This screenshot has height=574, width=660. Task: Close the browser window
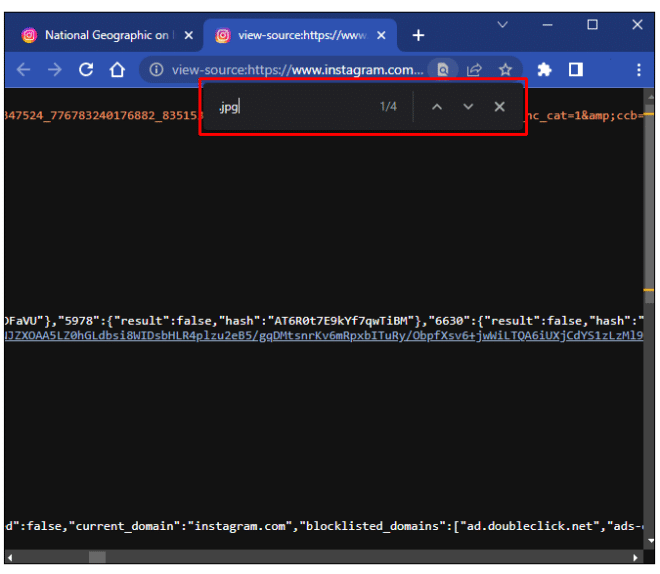637,25
